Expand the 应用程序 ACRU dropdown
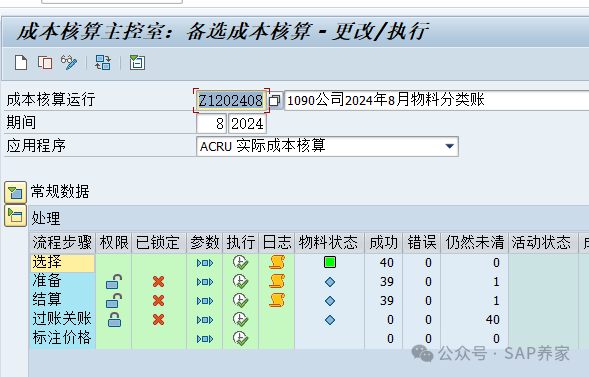Viewport: 589px width, 377px height. (449, 146)
